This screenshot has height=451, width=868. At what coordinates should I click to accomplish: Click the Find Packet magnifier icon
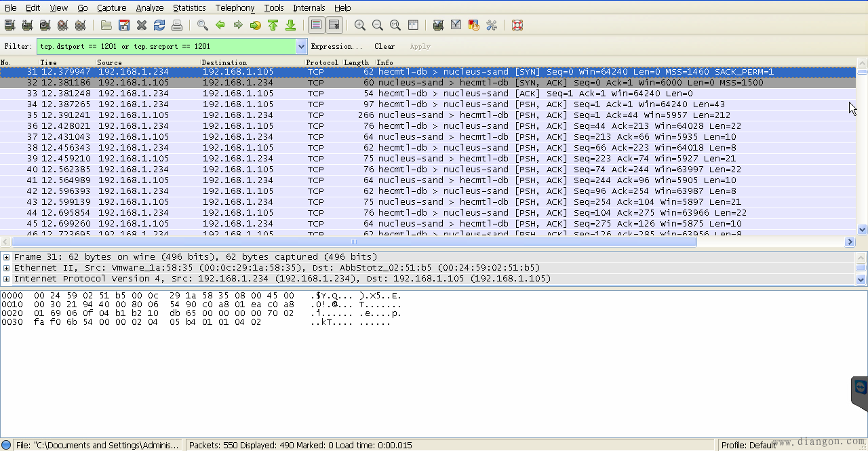(203, 25)
